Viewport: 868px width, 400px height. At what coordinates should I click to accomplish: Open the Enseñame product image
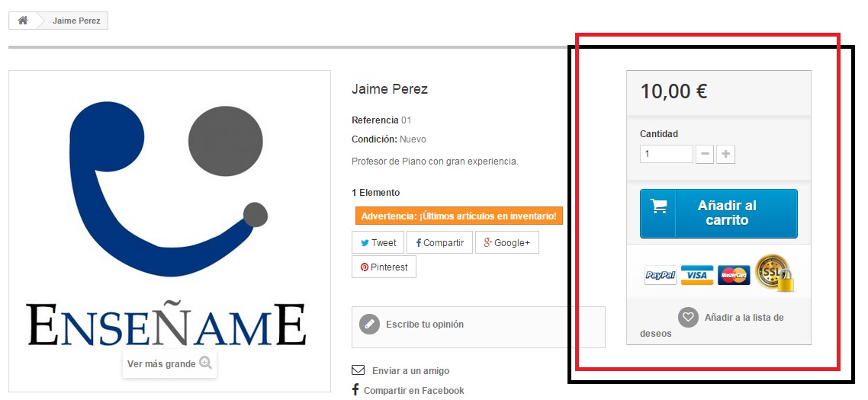pos(169,231)
